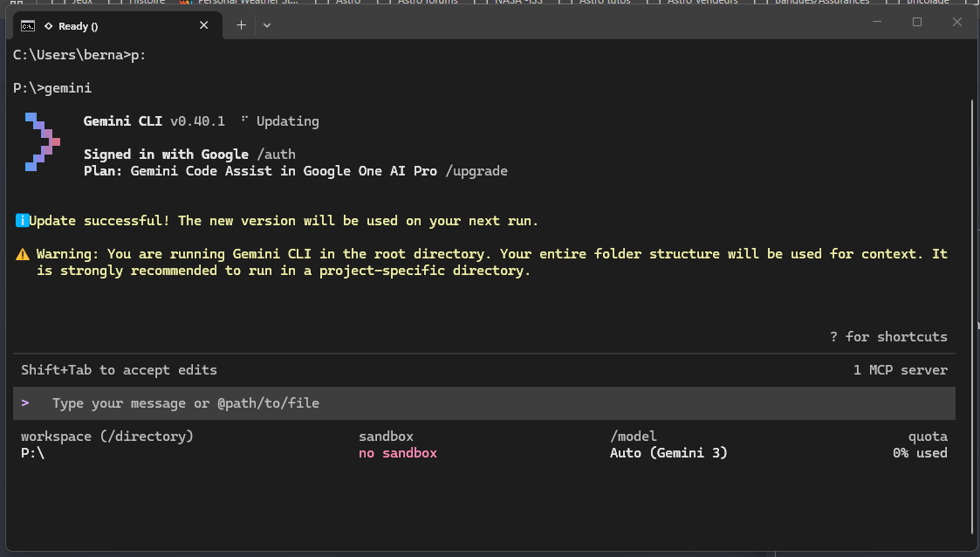
Task: Click the 'workspace (/directory)' label
Action: click(x=106, y=437)
